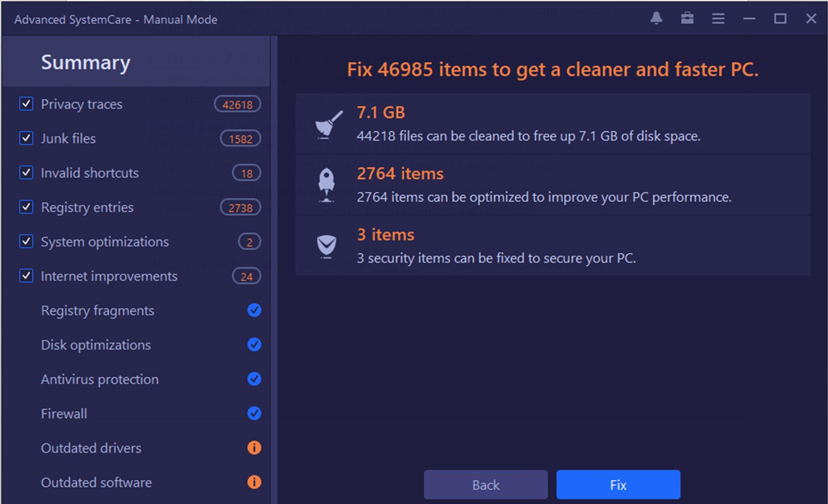
Task: Click the broom disk cleanup icon
Action: tap(327, 123)
